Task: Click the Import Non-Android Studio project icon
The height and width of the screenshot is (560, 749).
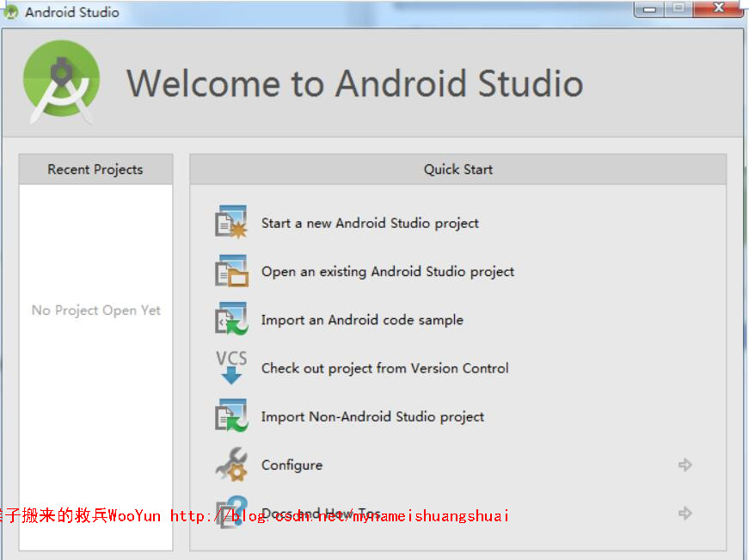Action: (x=231, y=415)
